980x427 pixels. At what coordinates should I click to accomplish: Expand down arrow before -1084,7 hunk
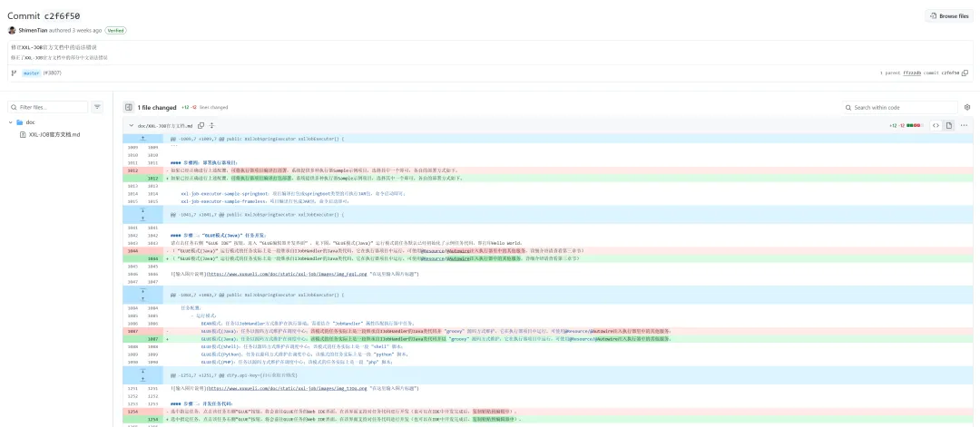coord(142,291)
